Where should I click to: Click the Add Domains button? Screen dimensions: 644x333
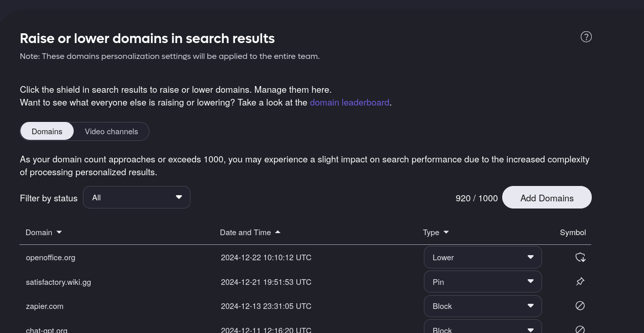click(546, 198)
